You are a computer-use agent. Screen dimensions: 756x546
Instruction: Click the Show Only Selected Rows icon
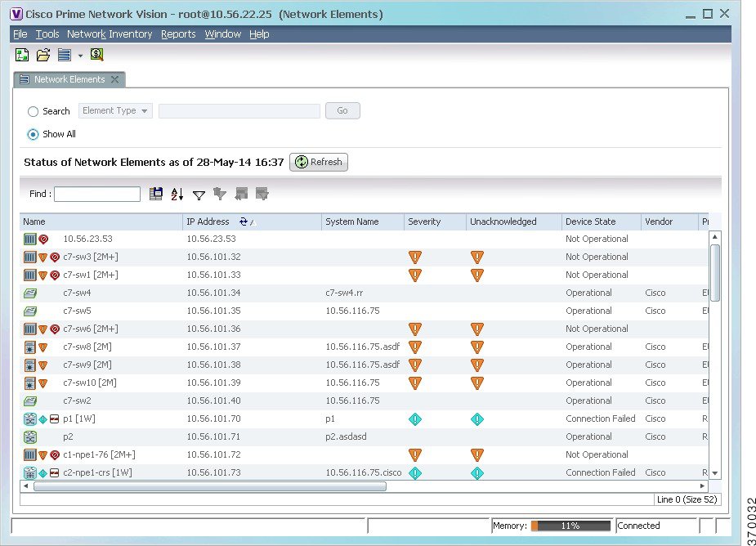(x=262, y=194)
